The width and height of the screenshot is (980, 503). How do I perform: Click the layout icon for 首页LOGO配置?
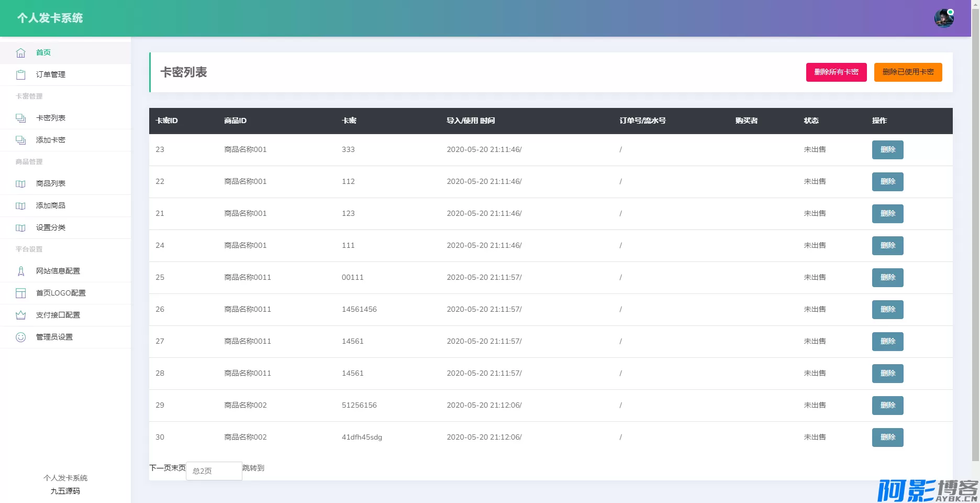coord(20,293)
